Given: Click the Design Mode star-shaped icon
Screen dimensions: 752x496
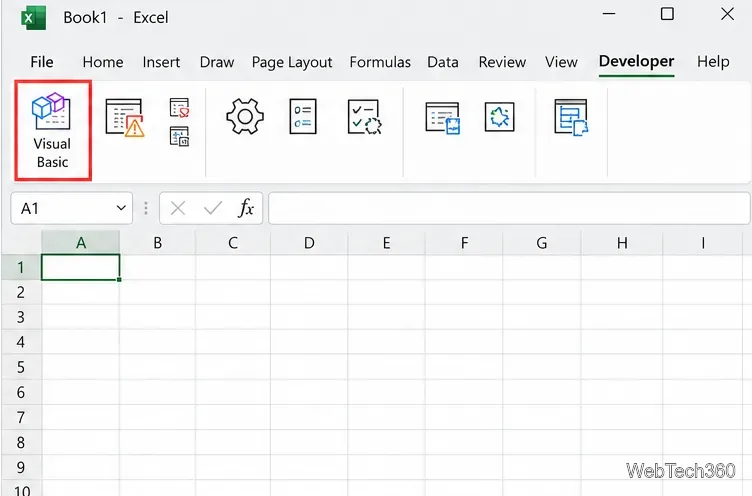Looking at the screenshot, I should (500, 117).
